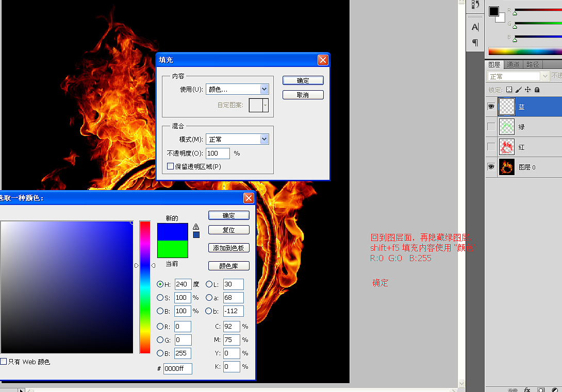Select the 蓝 layer thumbnail
The height and width of the screenshot is (392, 562).
507,106
